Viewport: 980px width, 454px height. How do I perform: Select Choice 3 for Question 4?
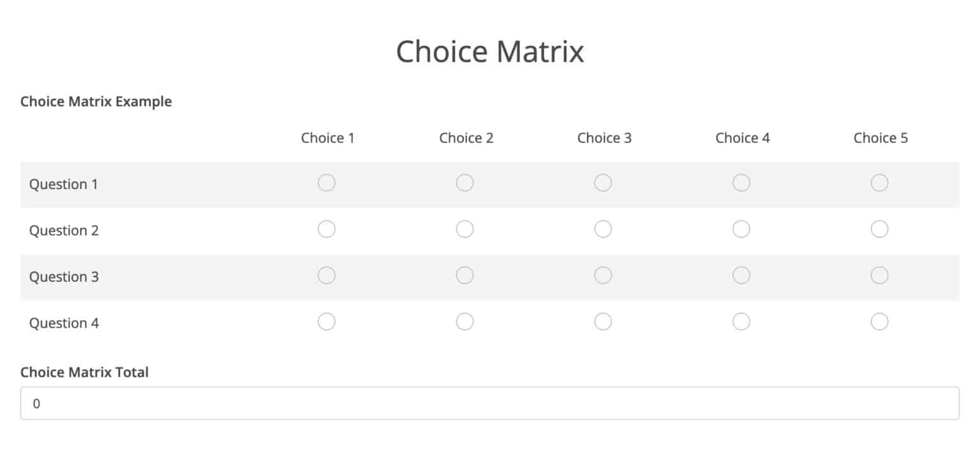[603, 322]
